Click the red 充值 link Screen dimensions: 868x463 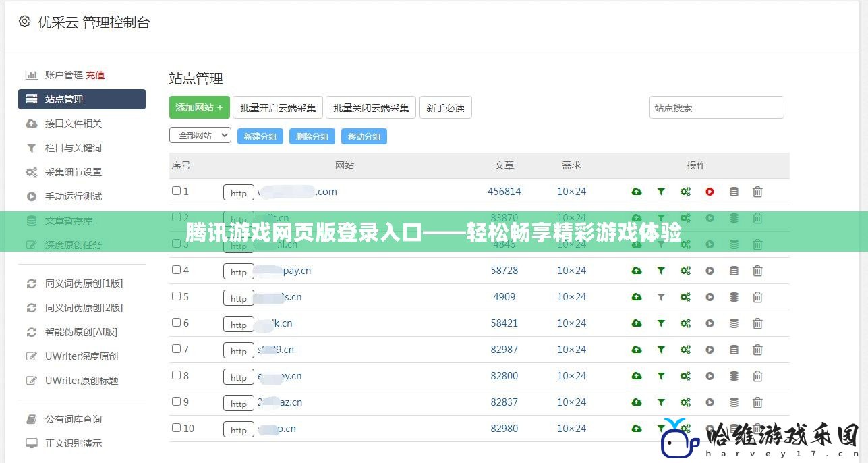[95, 75]
